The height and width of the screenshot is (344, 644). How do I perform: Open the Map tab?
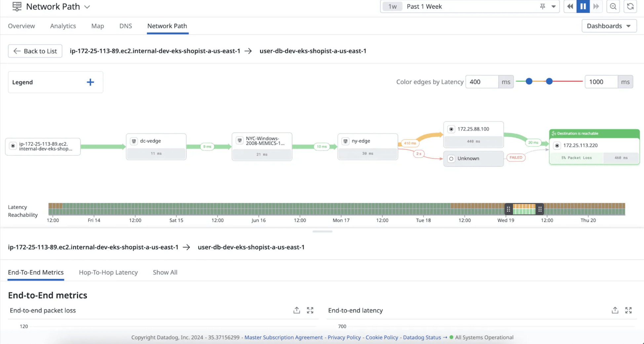click(98, 26)
